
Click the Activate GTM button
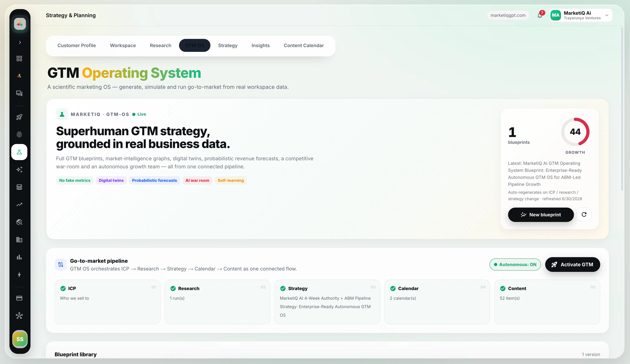pos(573,265)
